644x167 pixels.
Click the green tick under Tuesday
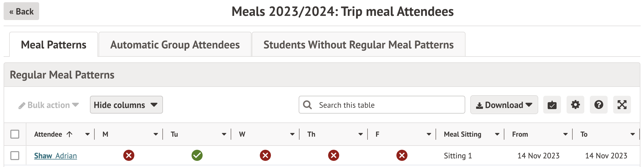click(x=197, y=155)
